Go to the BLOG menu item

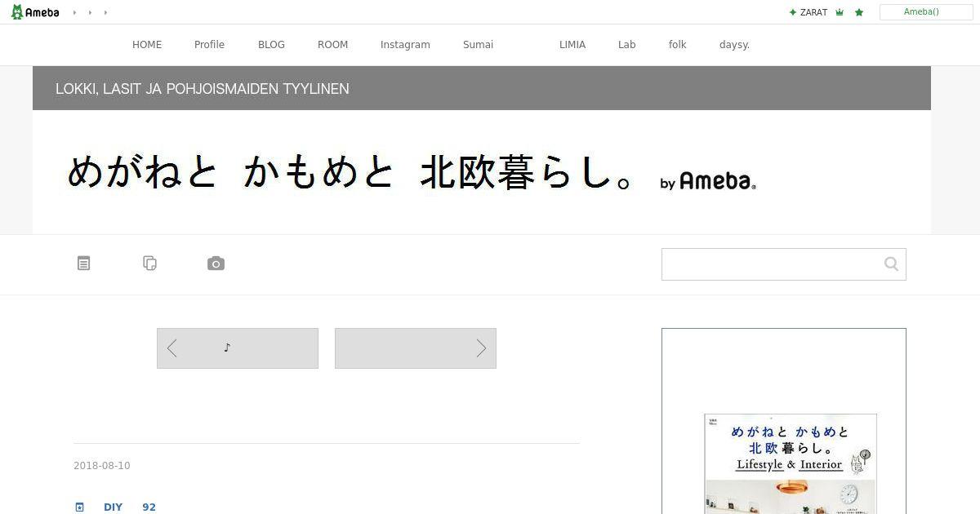point(271,45)
